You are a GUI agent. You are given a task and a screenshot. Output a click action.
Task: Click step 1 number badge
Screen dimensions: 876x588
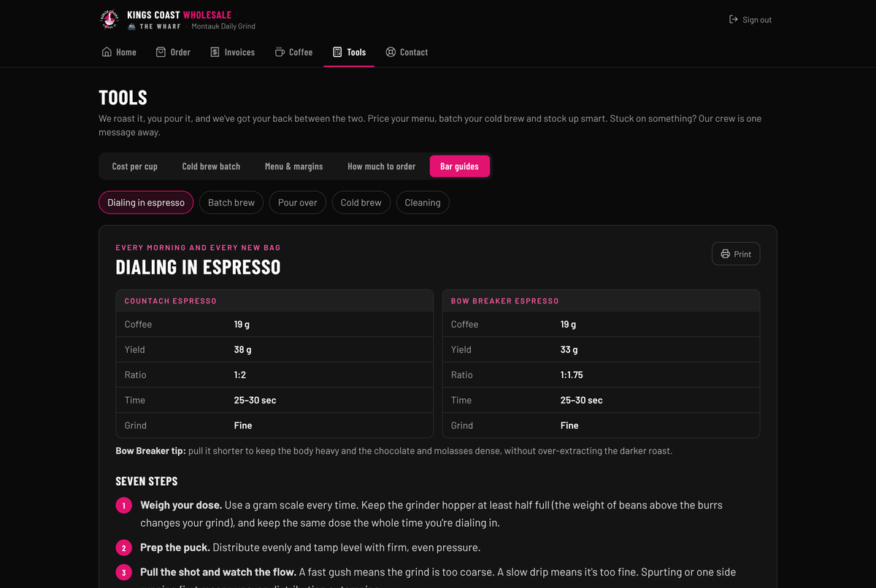(124, 506)
